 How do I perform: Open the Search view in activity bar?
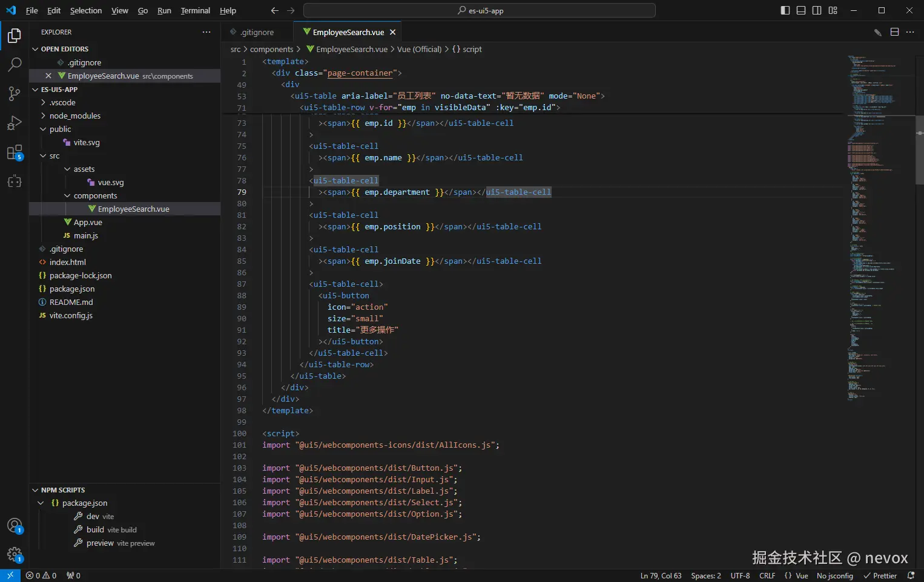point(15,64)
